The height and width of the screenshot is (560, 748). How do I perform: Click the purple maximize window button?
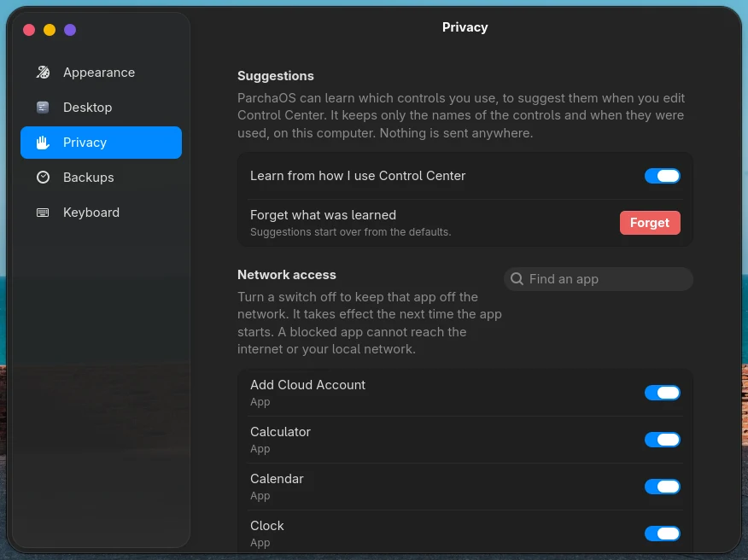click(x=70, y=30)
